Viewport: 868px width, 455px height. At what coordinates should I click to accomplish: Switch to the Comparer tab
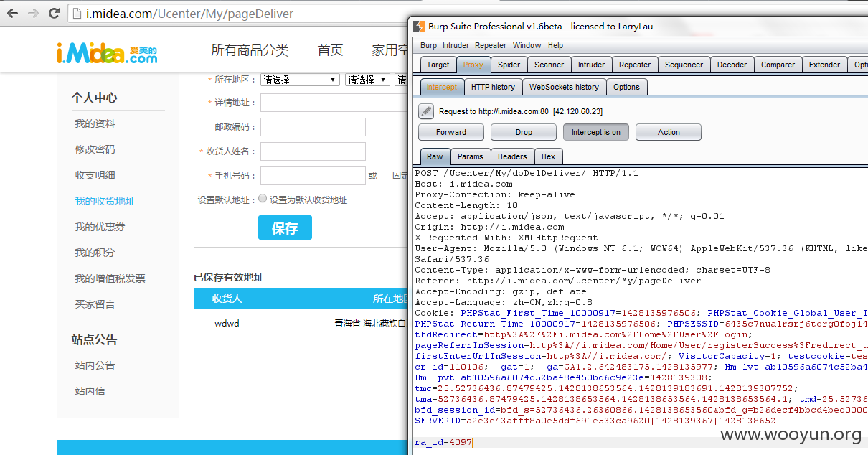pyautogui.click(x=778, y=65)
